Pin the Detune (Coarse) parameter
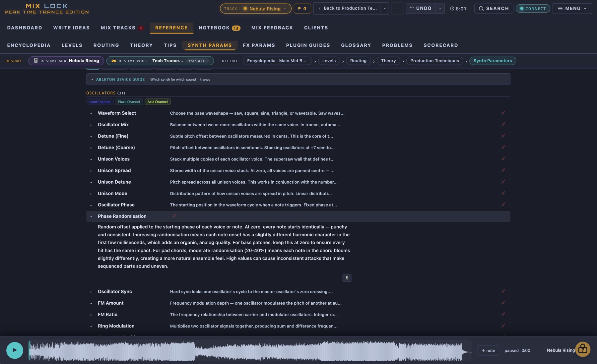The height and width of the screenshot is (364, 597). click(x=503, y=148)
